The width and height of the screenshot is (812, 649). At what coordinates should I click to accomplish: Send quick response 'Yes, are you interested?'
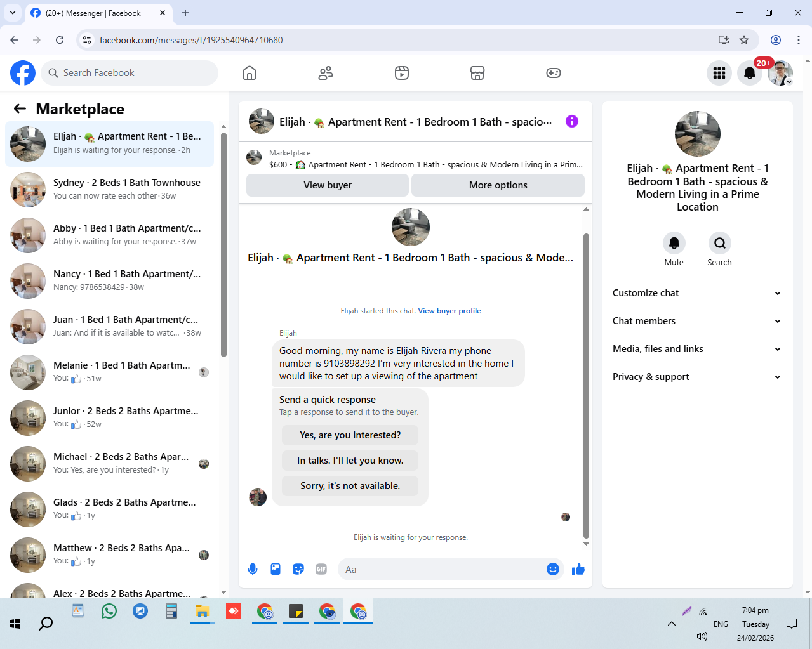click(x=350, y=435)
